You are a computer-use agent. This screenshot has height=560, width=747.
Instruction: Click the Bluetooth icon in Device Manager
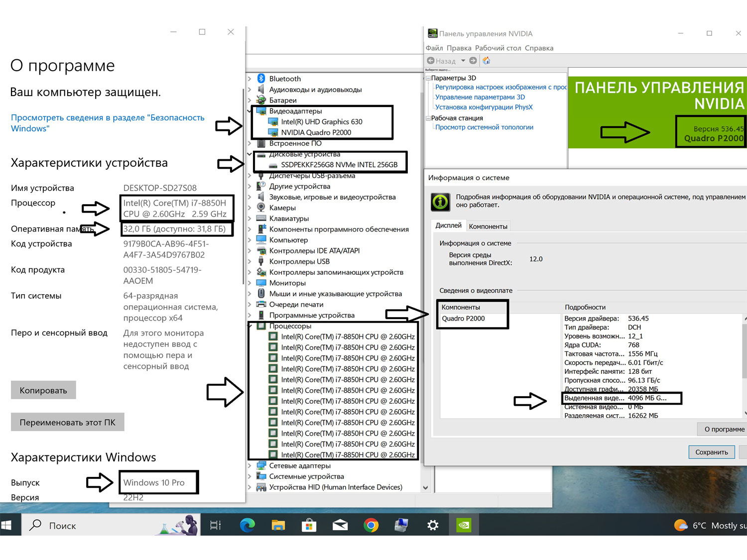click(x=261, y=79)
